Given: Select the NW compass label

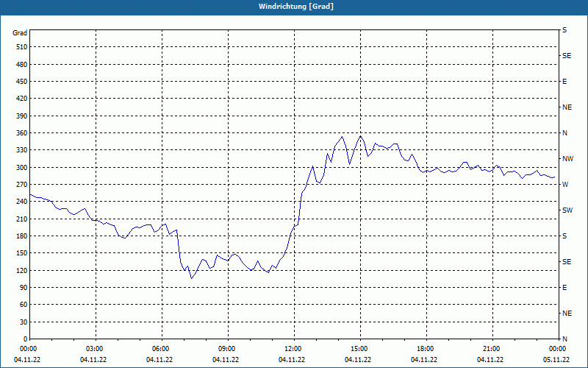Looking at the screenshot, I should point(567,159).
